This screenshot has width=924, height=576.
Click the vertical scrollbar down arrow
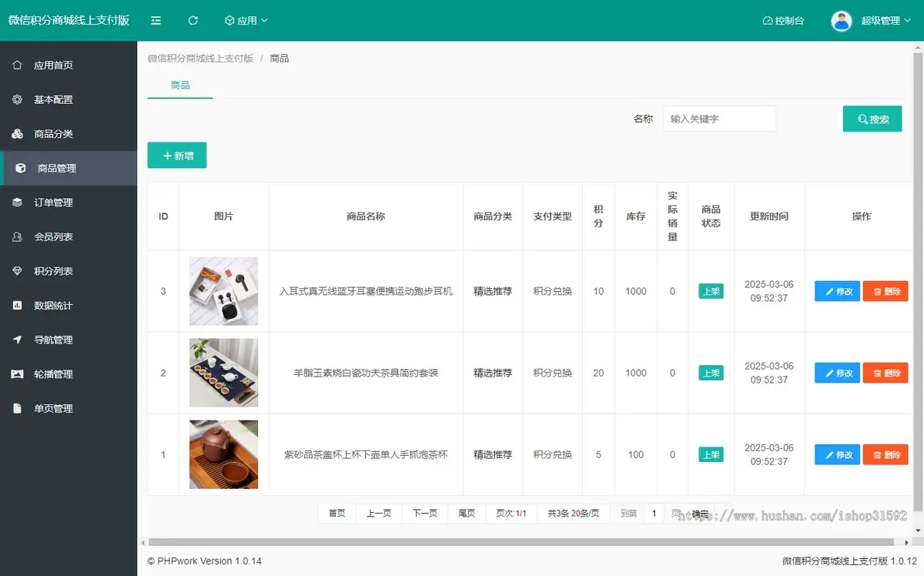(918, 531)
